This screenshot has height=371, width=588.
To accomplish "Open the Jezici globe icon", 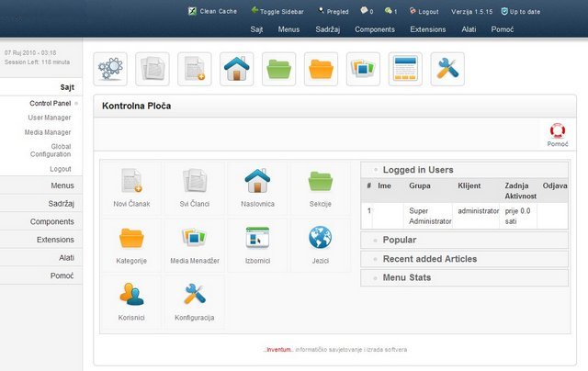I will point(320,241).
